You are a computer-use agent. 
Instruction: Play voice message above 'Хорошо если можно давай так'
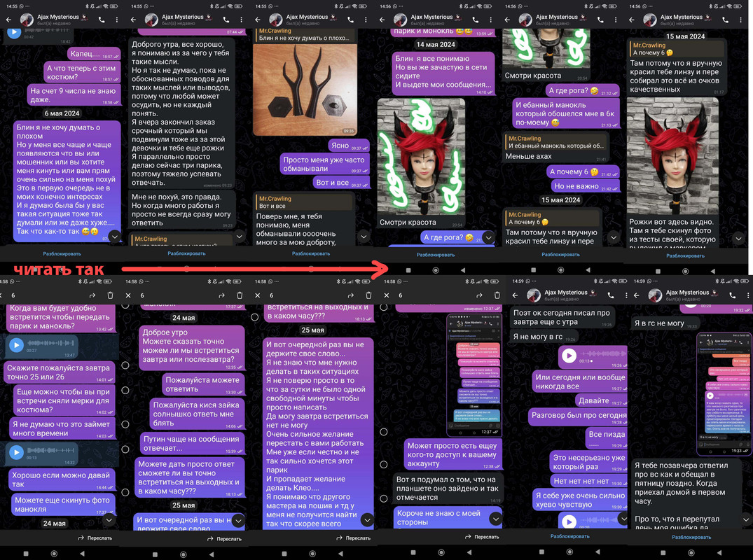point(16,452)
